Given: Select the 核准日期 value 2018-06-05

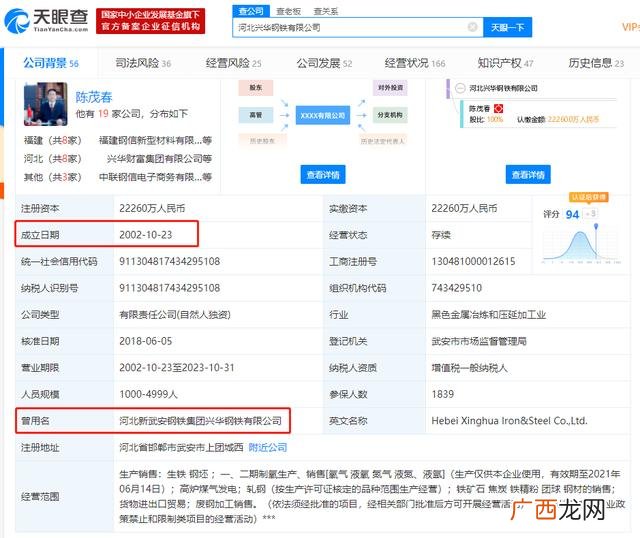Looking at the screenshot, I should click(x=146, y=341).
